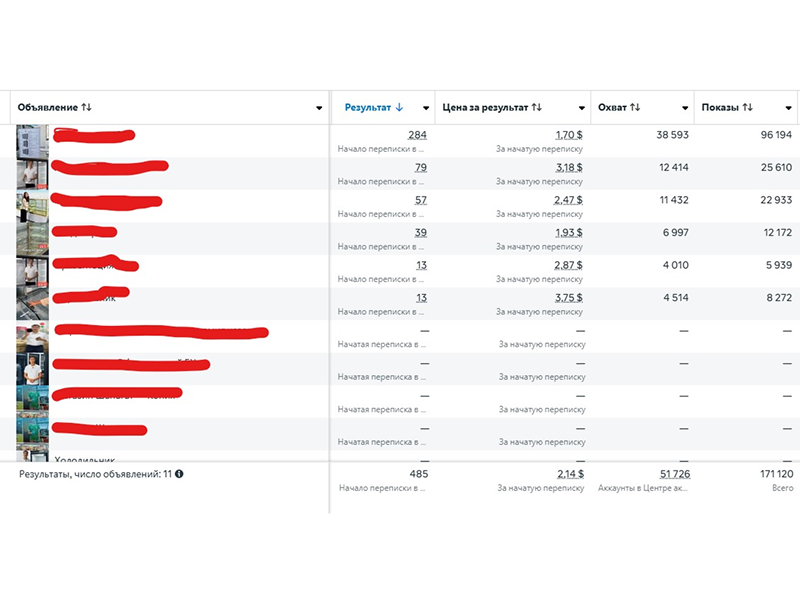800x600 pixels.
Task: Click the sort arrows beside Объявление header
Action: click(86, 107)
